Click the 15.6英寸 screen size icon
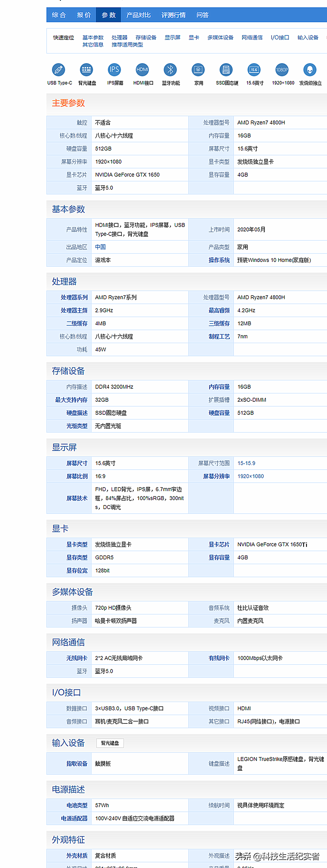 click(254, 70)
